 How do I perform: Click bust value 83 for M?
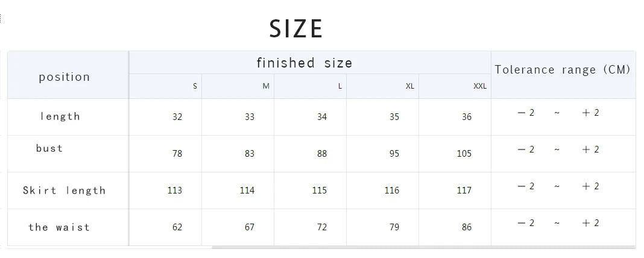(250, 154)
